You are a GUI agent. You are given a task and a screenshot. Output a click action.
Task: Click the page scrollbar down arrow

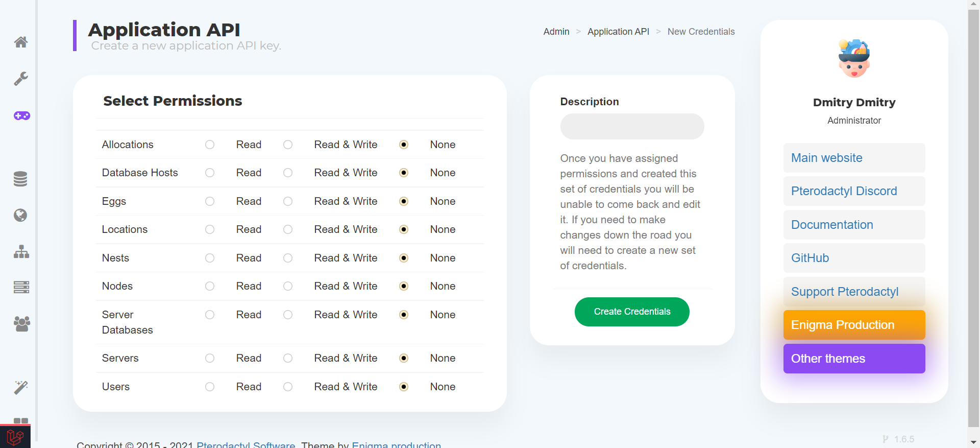click(x=973, y=442)
